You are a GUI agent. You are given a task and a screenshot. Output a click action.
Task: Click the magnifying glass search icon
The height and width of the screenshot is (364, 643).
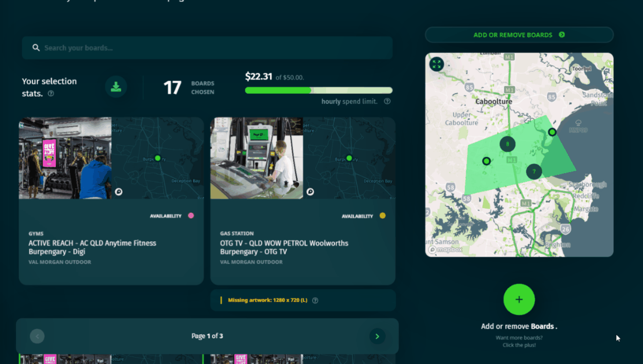click(x=36, y=48)
